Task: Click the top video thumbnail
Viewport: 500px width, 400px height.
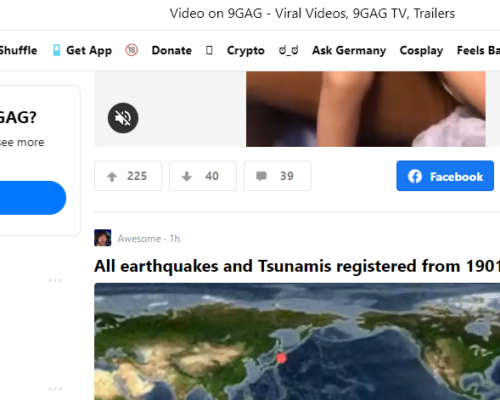Action: pyautogui.click(x=366, y=109)
